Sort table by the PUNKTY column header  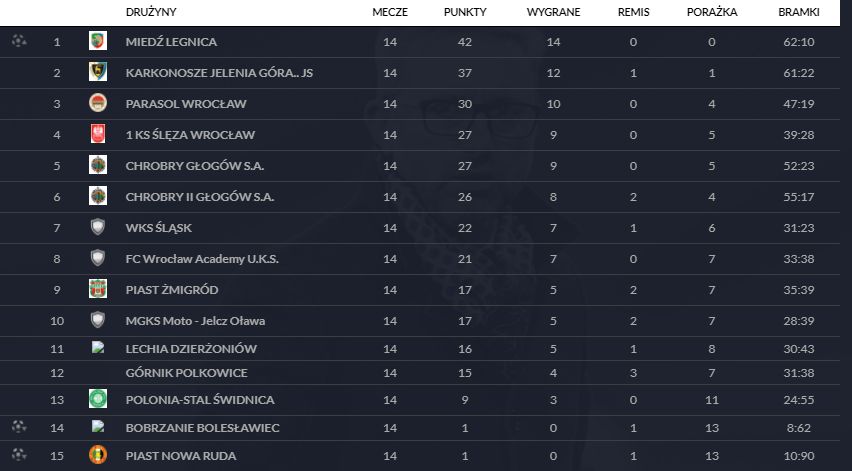point(465,12)
